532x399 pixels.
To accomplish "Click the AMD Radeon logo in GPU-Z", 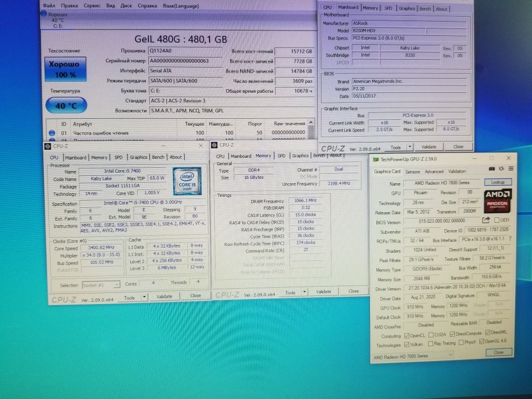I will (497, 201).
